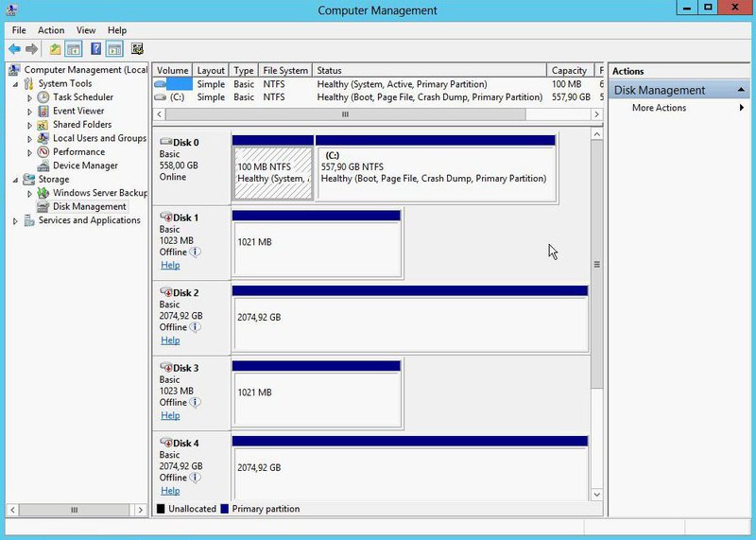Click the tree pane scroll-right arrow
This screenshot has width=756, height=540.
pos(140,510)
